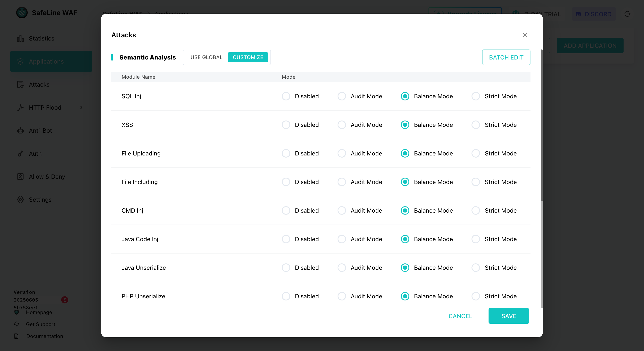The height and width of the screenshot is (351, 644).
Task: Click the Mode column header
Action: 289,77
